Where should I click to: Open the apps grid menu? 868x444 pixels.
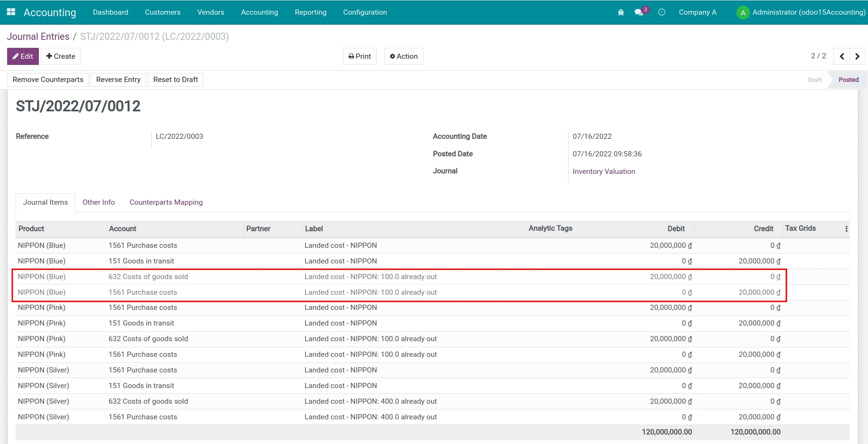click(10, 12)
